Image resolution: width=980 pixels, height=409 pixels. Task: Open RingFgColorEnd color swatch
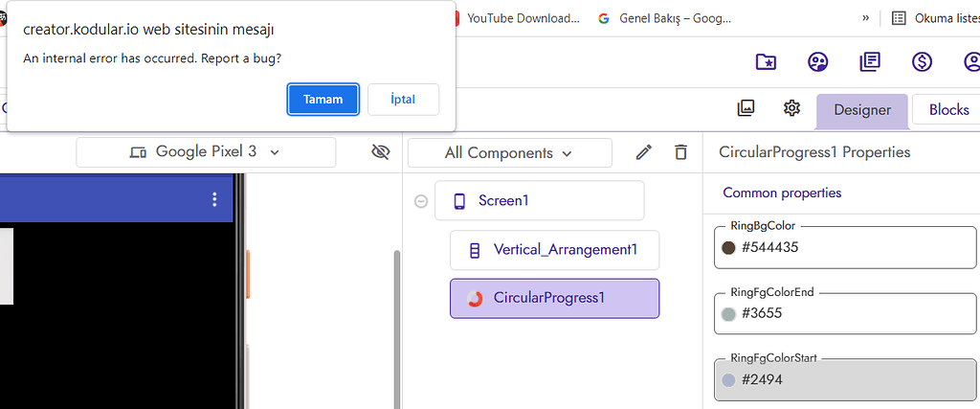[728, 314]
